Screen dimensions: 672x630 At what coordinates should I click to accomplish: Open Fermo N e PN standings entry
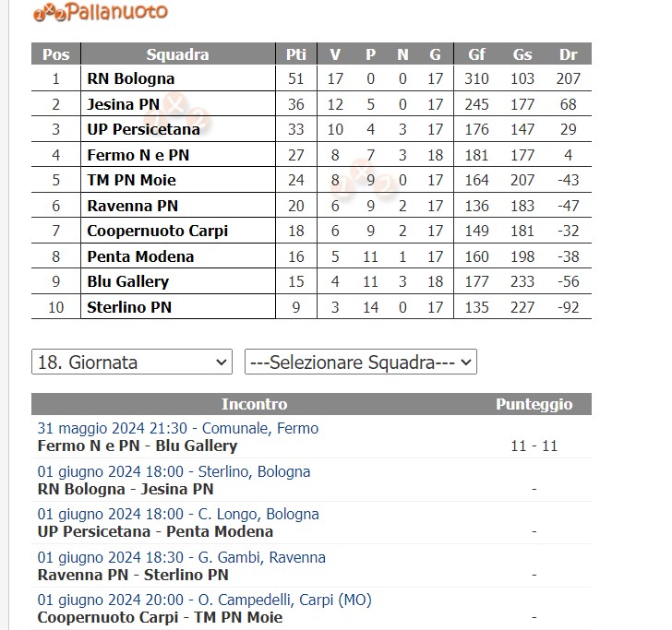(138, 155)
